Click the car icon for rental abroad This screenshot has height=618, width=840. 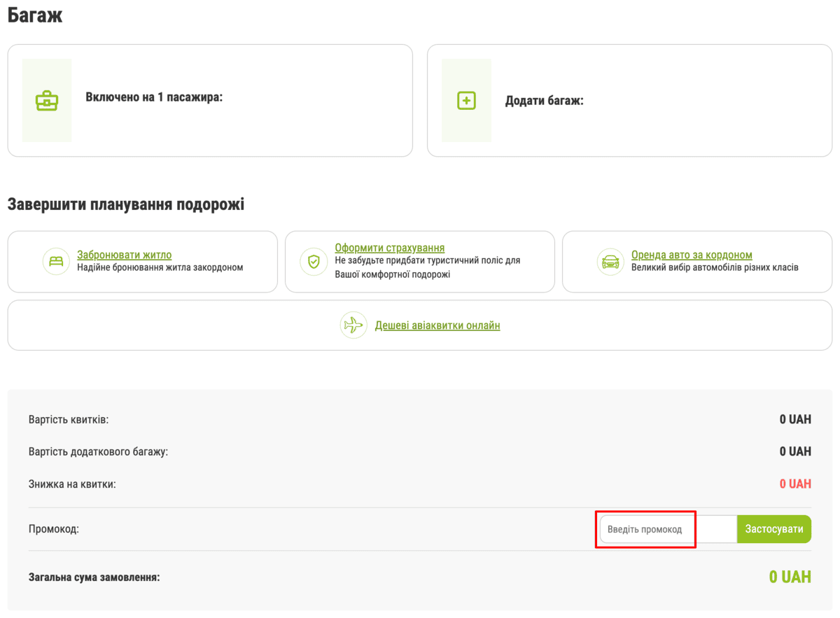610,261
